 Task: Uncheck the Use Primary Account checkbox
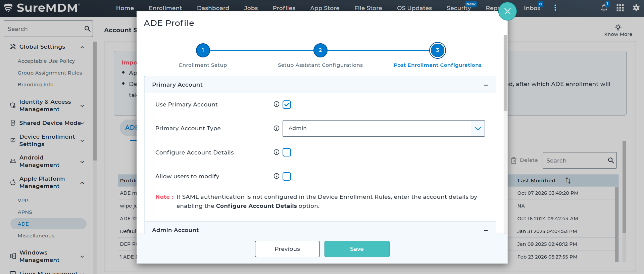click(287, 104)
